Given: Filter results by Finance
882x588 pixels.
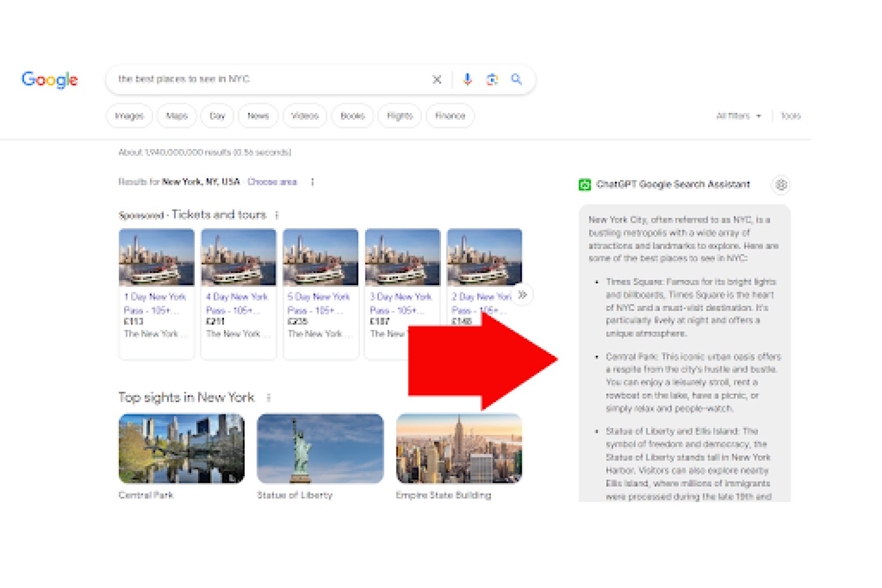Looking at the screenshot, I should click(x=450, y=116).
